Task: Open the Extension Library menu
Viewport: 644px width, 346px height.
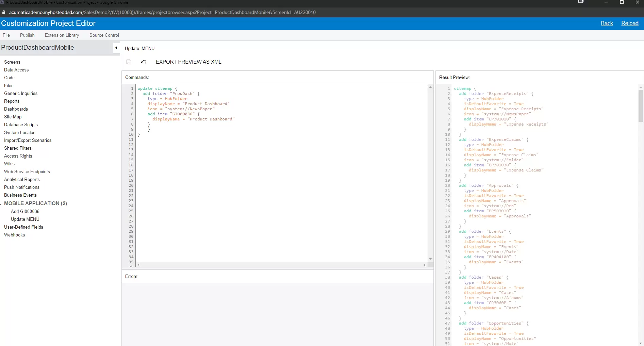Action: tap(62, 35)
